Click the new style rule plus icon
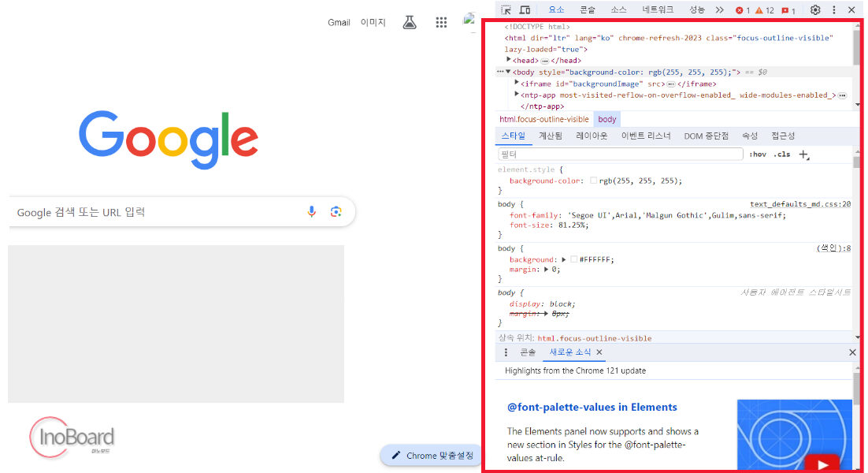The height and width of the screenshot is (473, 868). [x=803, y=155]
